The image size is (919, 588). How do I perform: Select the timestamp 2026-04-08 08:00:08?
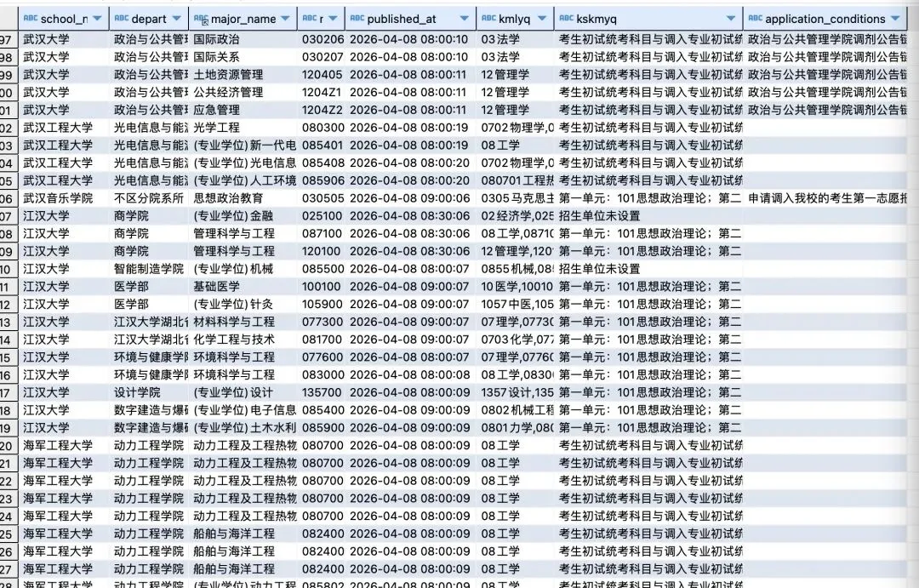click(x=409, y=374)
